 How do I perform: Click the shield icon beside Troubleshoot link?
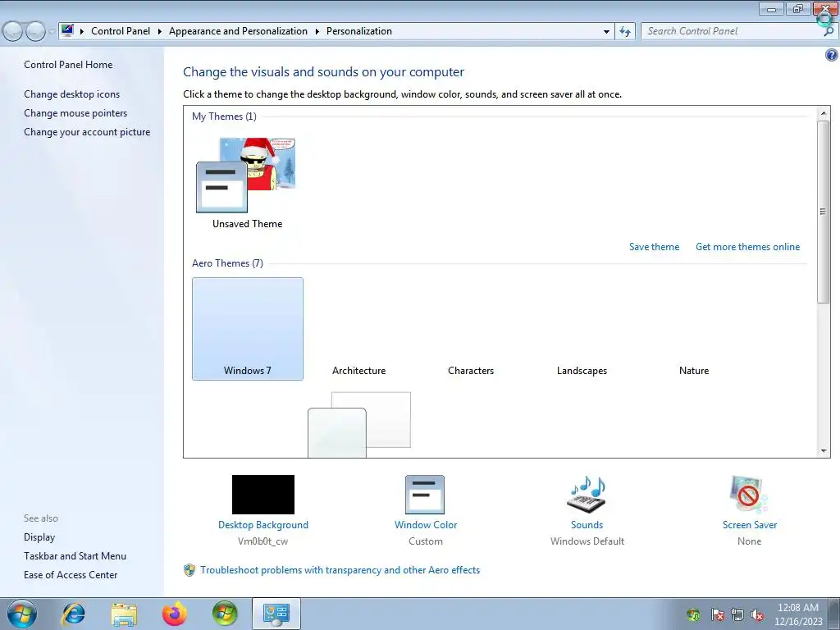point(189,570)
